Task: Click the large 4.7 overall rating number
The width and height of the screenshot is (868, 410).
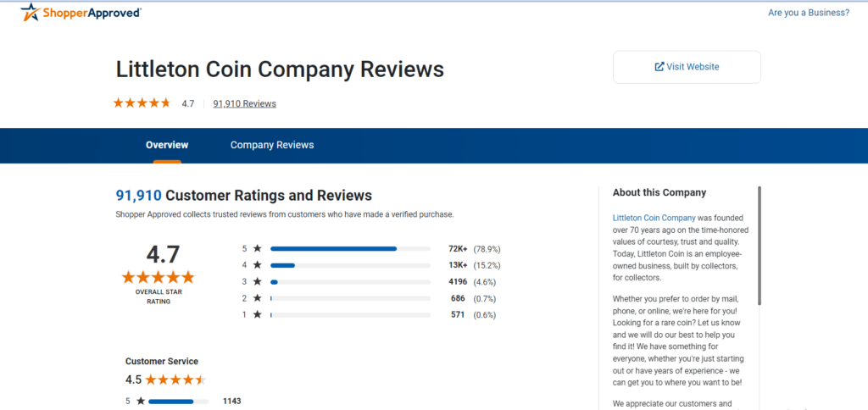Action: 163,254
